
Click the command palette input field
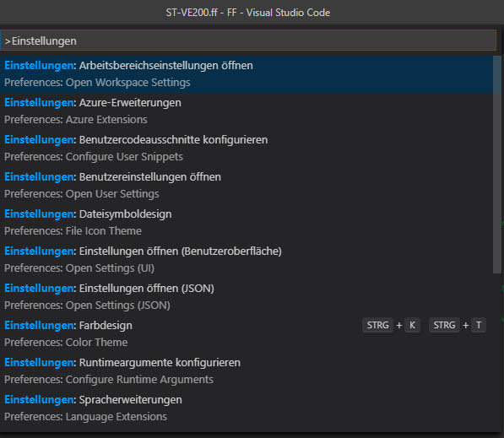[248, 41]
